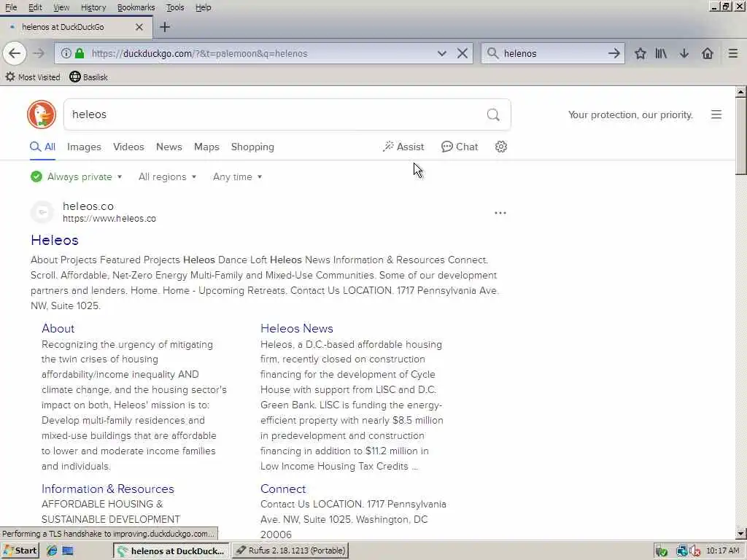The height and width of the screenshot is (560, 747).
Task: Open the File menu
Action: (x=10, y=7)
